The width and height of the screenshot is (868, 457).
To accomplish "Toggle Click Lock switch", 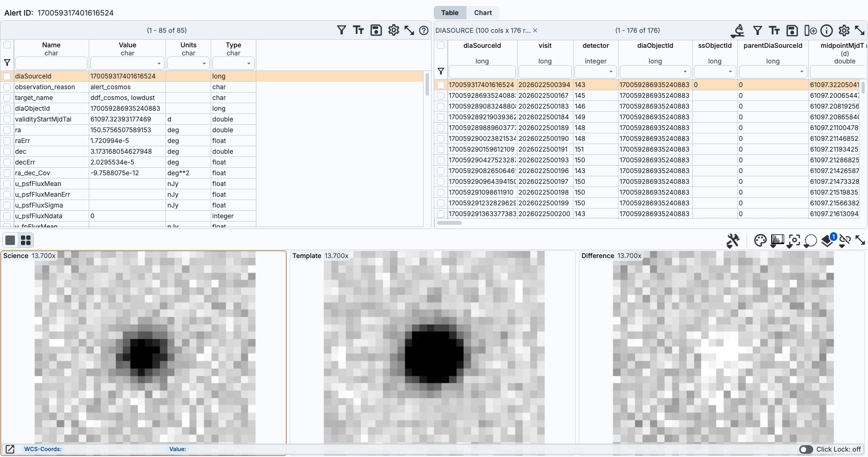I will pos(806,449).
